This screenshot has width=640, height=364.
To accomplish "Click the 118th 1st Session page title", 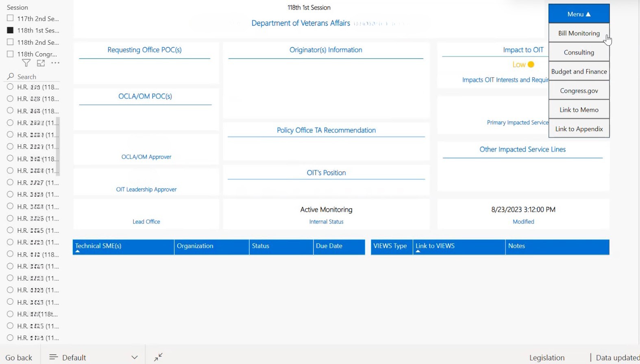I will [309, 7].
